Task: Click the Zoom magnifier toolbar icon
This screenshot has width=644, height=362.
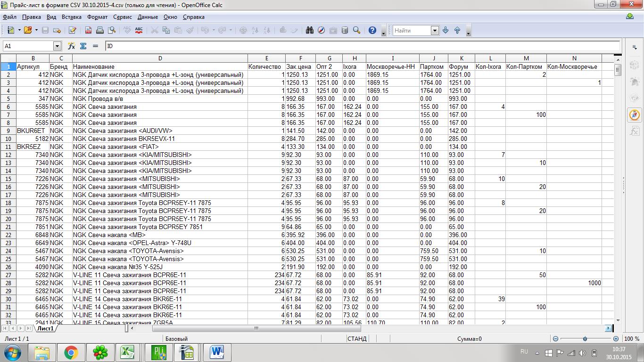Action: [x=357, y=30]
